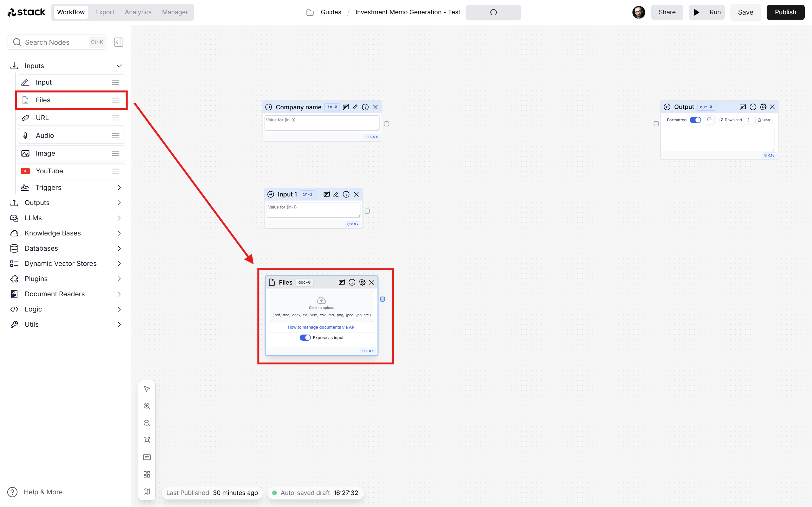Click the edit pencil icon on Company name node
812x507 pixels.
tap(356, 107)
